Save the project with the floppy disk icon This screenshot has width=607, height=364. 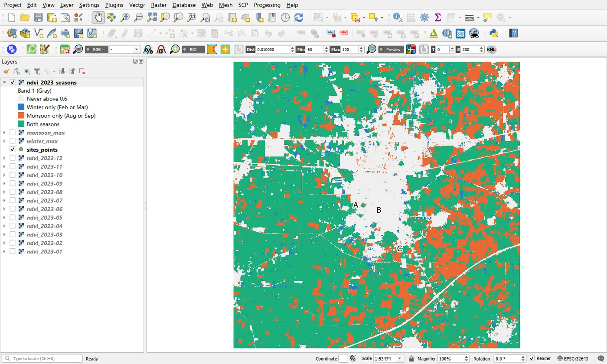(38, 17)
